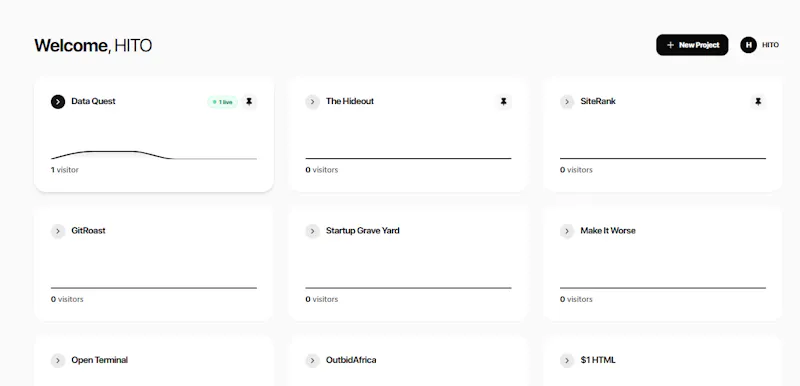Open SiteRank via its arrow icon
The image size is (800, 386).
(x=567, y=102)
